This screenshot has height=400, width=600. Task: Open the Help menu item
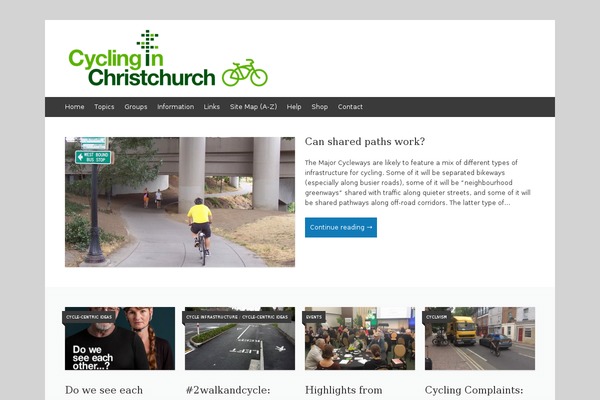(294, 107)
